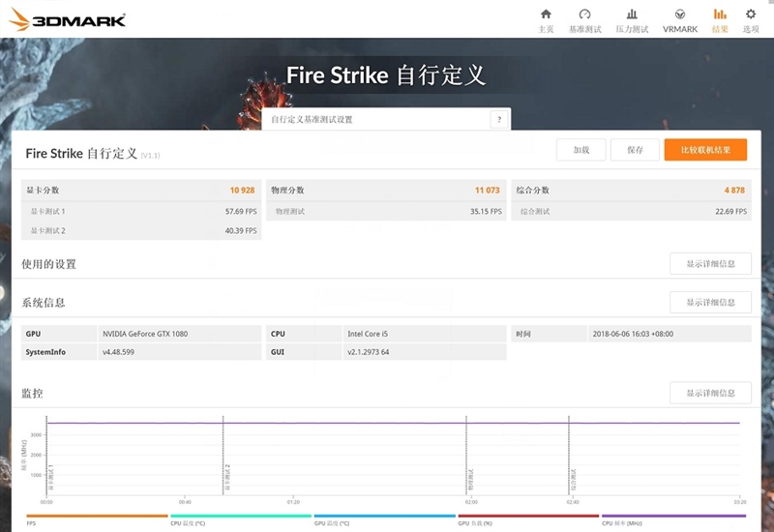The image size is (774, 532).
Task: Click the 保存 save button
Action: tap(635, 150)
